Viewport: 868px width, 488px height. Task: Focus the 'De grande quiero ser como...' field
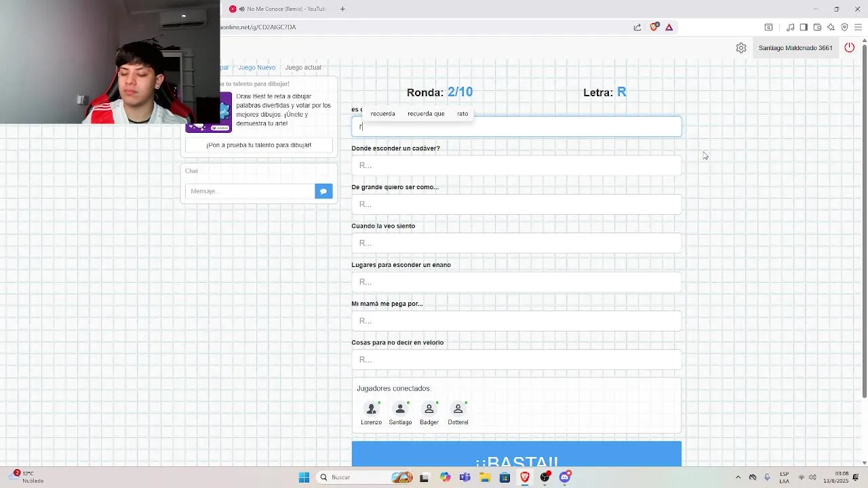pos(517,204)
